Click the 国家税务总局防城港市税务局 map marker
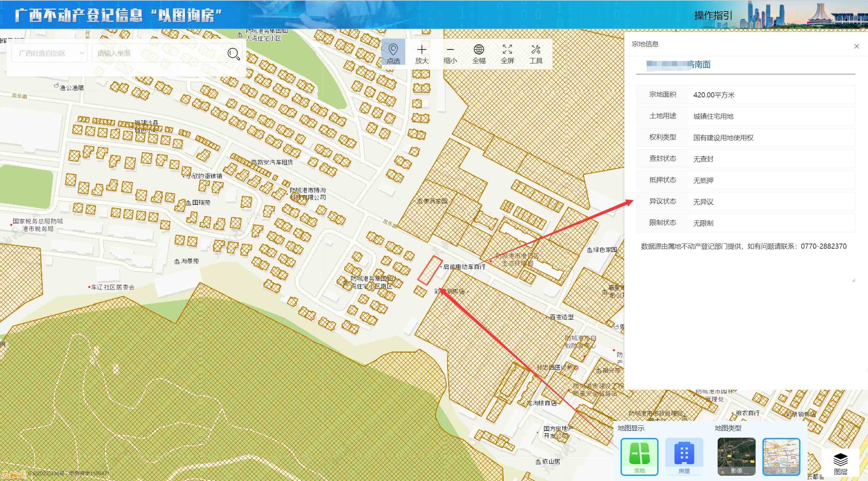Screen dimensions: 868x481 [11, 225]
